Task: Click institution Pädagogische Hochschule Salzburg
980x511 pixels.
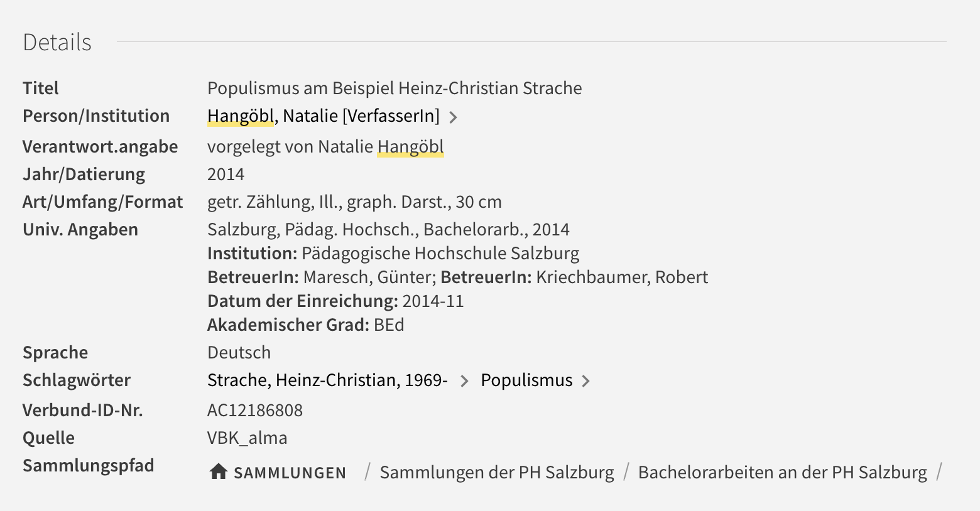Action: click(440, 253)
